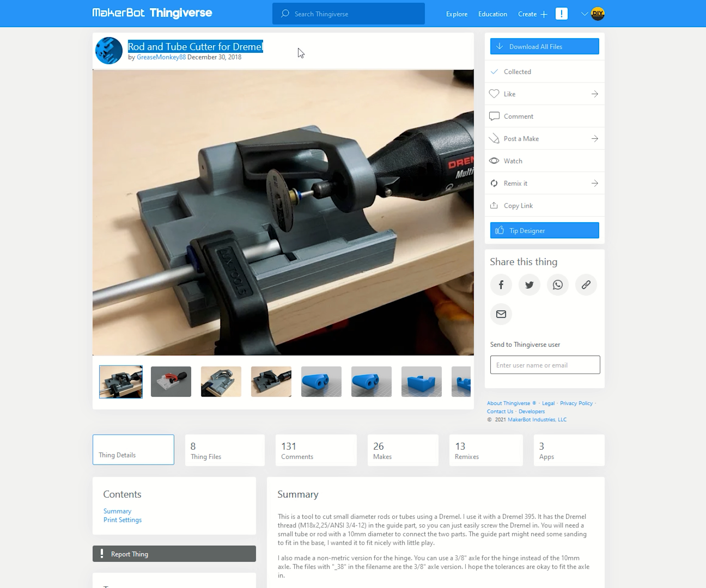Open the MakerBot Industries, LLC link
Image resolution: width=706 pixels, height=588 pixels.
[x=537, y=420]
